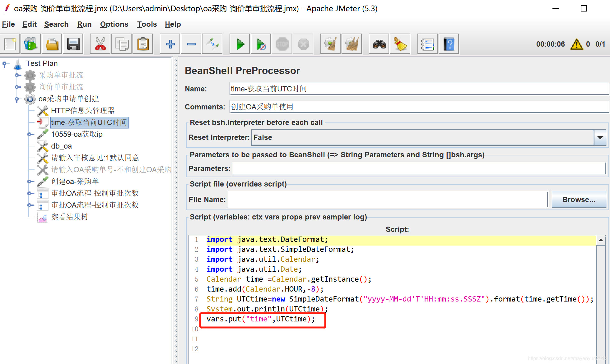The image size is (610, 364).
Task: Click the binoculars Search icon
Action: coord(379,44)
